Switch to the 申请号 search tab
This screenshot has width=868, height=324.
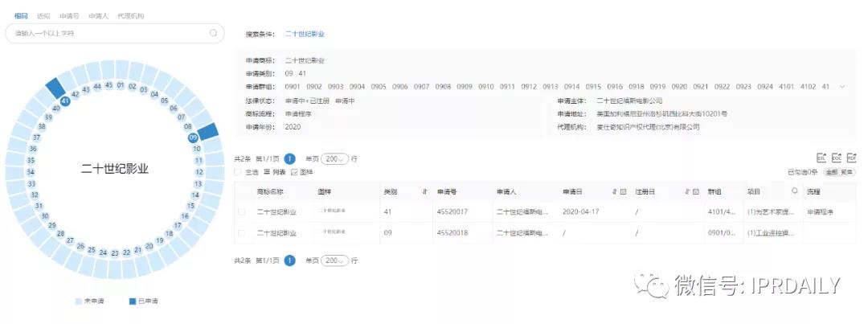coord(69,16)
